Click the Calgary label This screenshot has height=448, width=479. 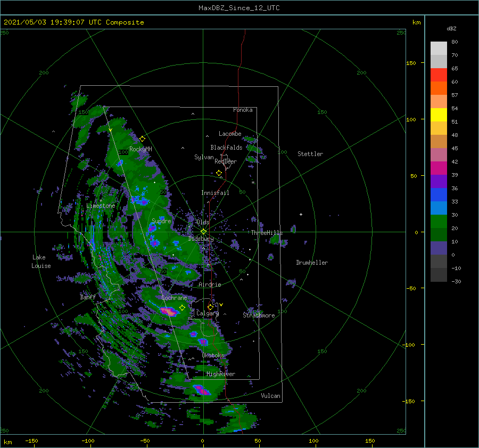(x=208, y=313)
